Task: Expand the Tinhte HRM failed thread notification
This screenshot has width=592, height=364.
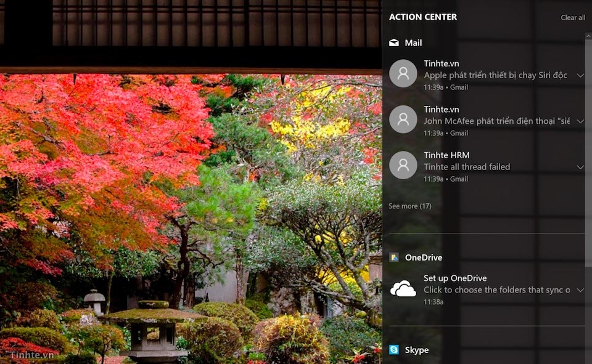Action: tap(580, 167)
